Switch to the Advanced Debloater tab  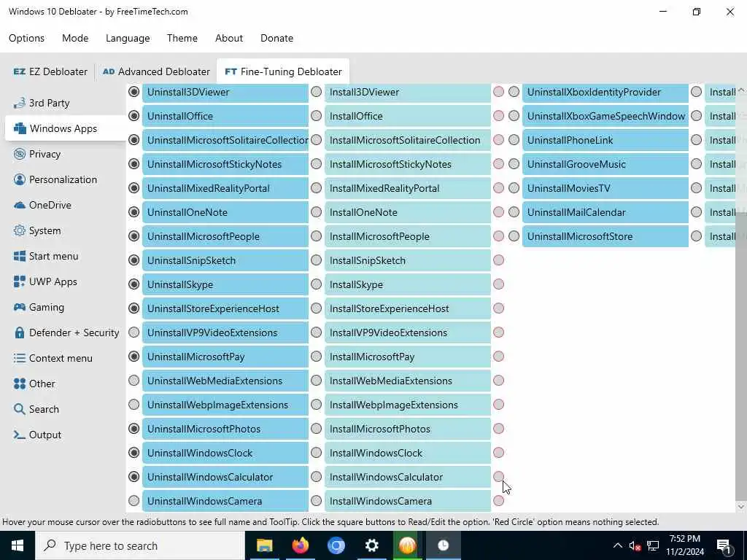pyautogui.click(x=156, y=71)
